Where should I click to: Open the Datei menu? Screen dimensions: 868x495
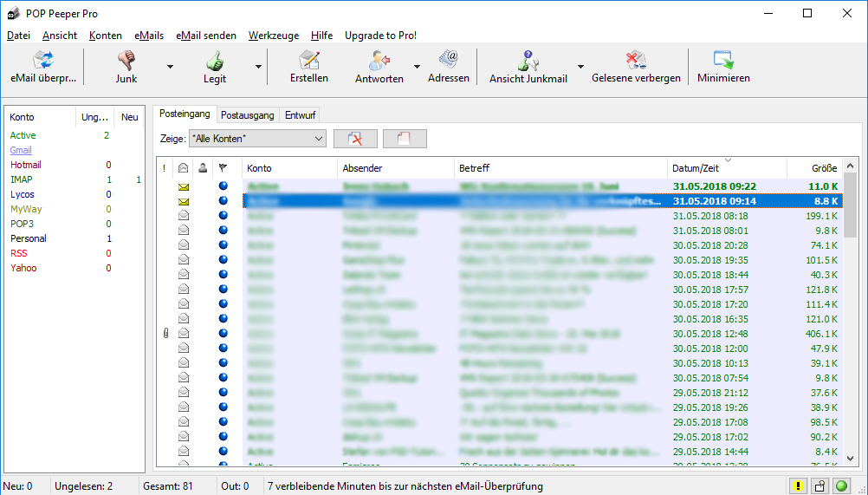(x=18, y=36)
